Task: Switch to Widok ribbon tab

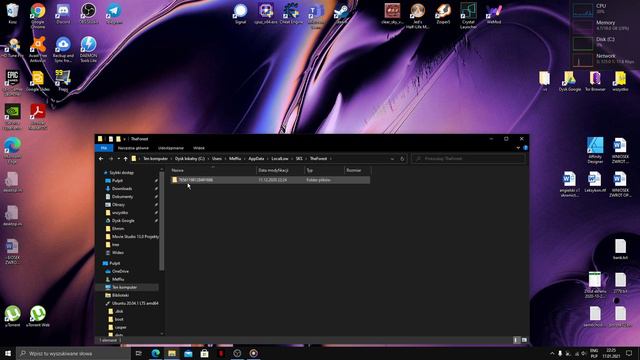Action: click(199, 148)
